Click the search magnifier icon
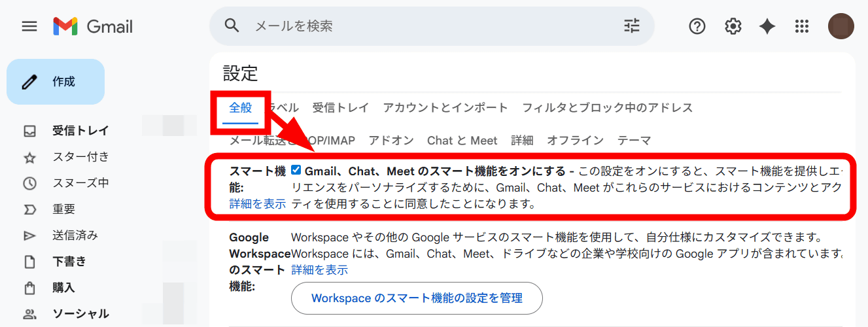The width and height of the screenshot is (868, 327). [232, 26]
